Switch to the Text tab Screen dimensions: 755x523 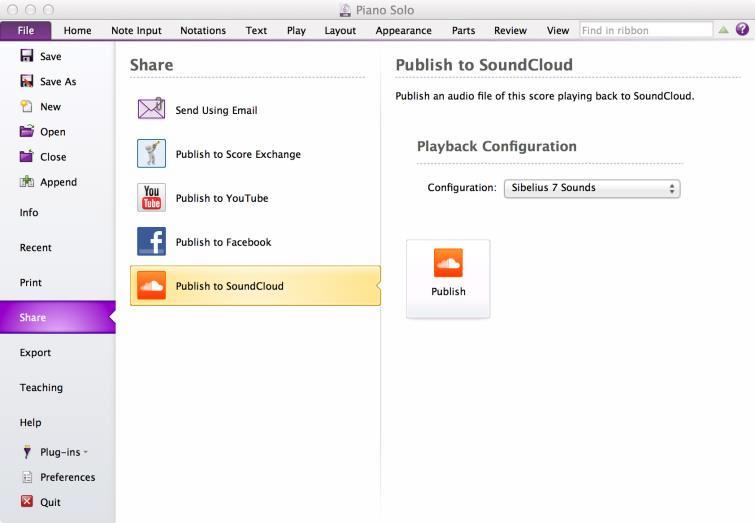[256, 30]
